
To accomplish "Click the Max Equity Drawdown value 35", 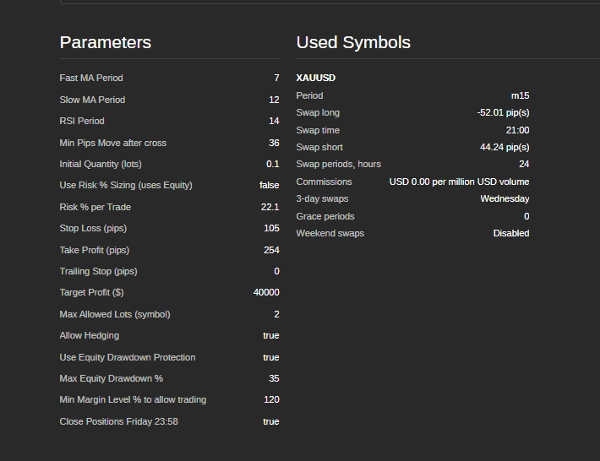I will point(274,378).
